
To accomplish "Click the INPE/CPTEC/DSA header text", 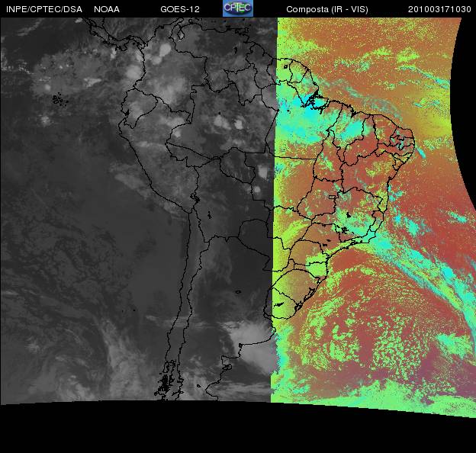I will [44, 9].
